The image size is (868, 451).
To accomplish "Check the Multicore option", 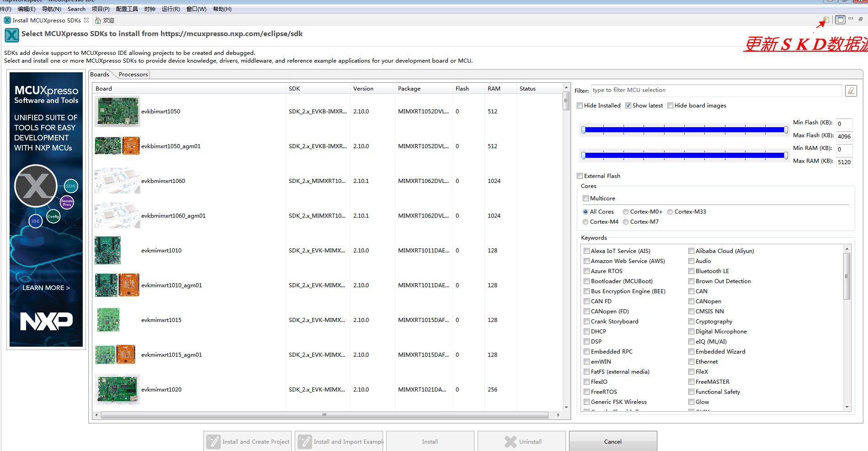I will [x=586, y=199].
